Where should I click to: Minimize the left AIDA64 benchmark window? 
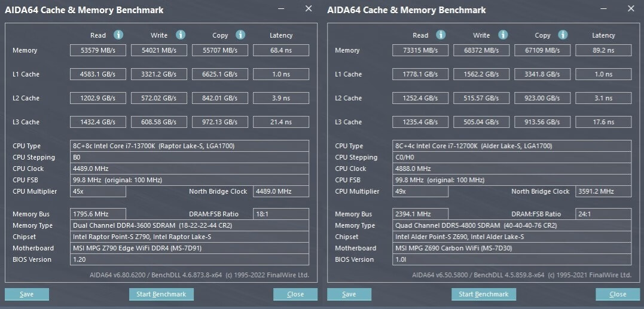click(x=282, y=9)
